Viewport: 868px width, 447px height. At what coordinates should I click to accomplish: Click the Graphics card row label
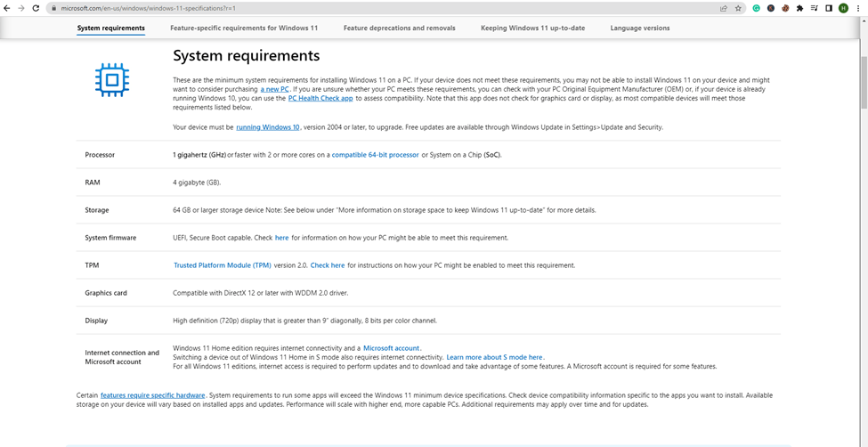tap(106, 293)
